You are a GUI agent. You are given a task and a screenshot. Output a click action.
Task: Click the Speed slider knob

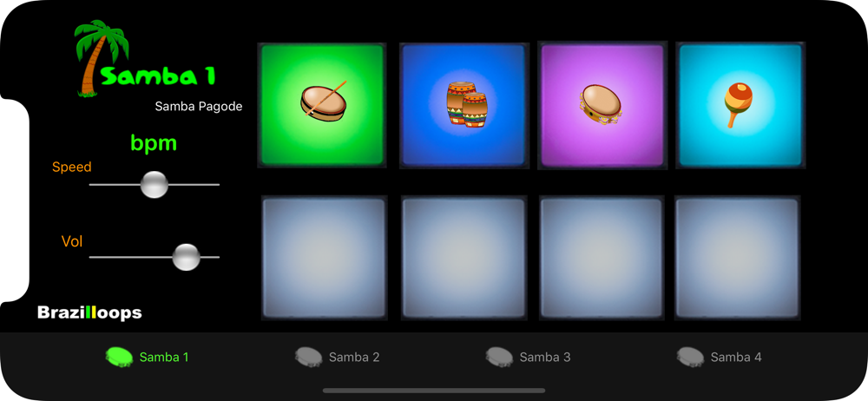point(154,184)
